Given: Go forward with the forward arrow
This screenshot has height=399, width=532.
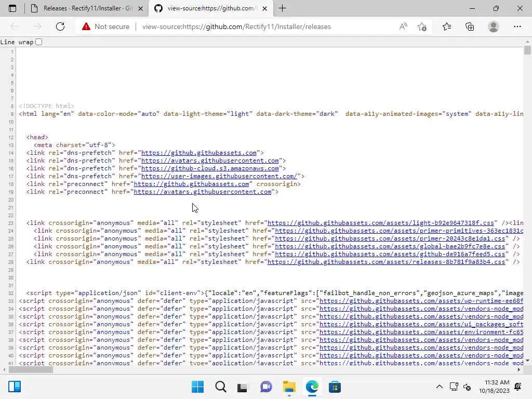Looking at the screenshot, I should (x=37, y=26).
